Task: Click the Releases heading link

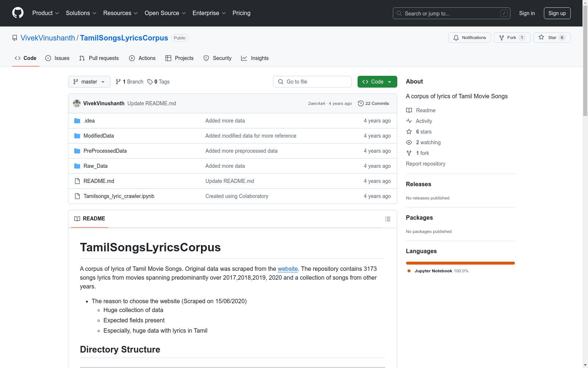Action: coord(419,184)
